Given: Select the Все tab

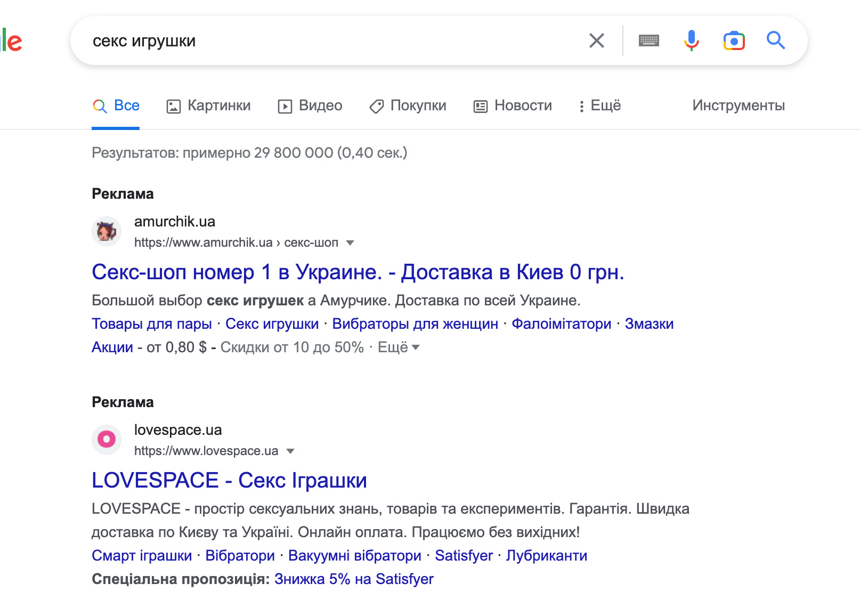Looking at the screenshot, I should point(116,106).
